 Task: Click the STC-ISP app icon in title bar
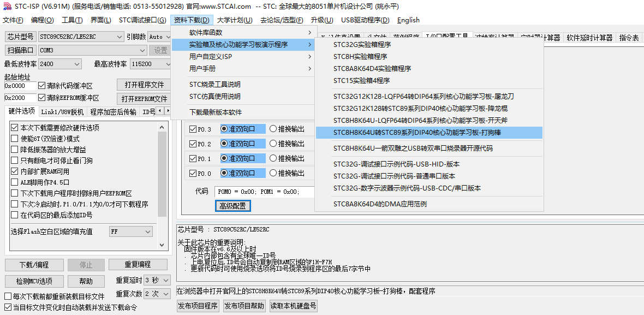(7, 7)
